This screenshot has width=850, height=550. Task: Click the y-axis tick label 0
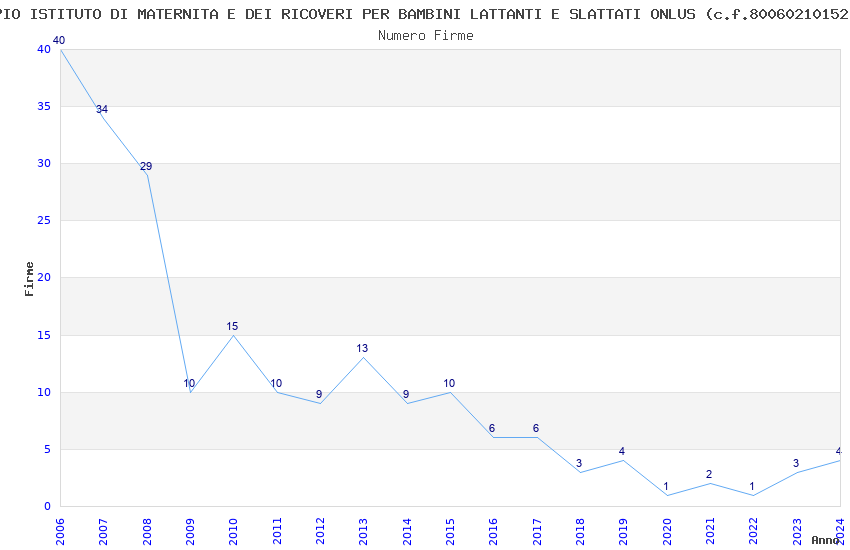pos(48,506)
